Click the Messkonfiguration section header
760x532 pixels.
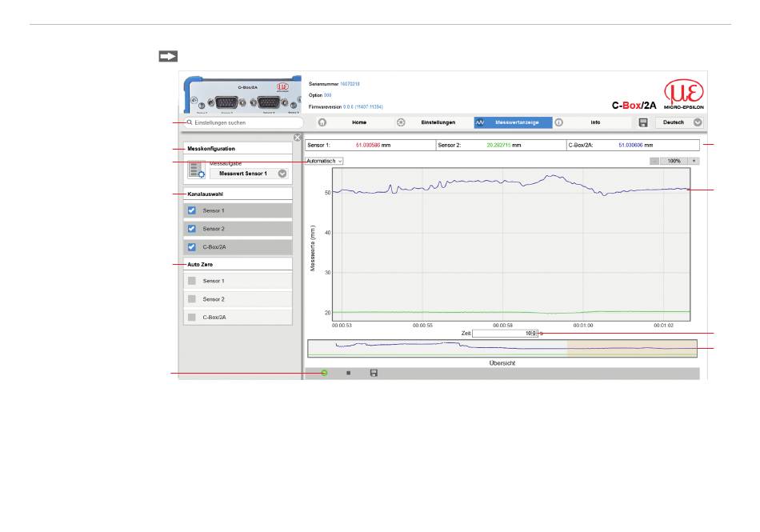pos(238,149)
